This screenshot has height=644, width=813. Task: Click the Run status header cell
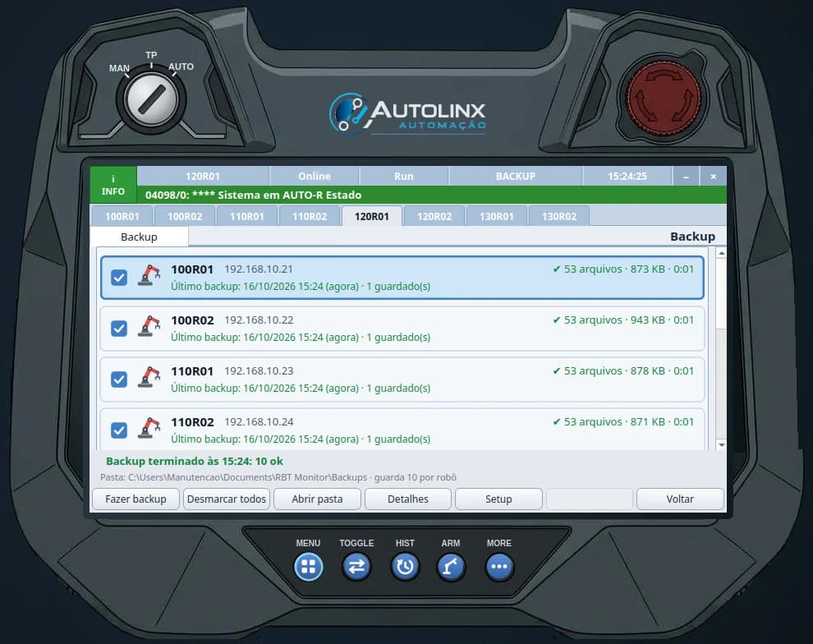coord(404,177)
